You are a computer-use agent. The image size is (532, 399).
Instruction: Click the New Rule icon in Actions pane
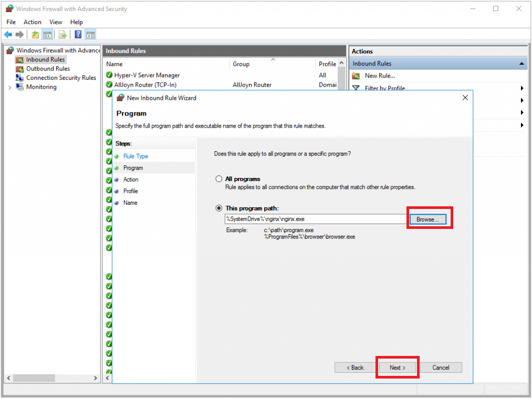(x=356, y=76)
